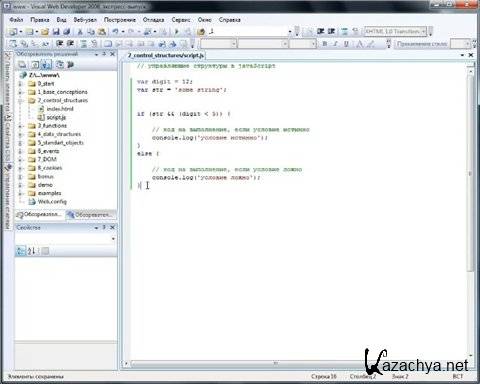Select the 6_events folder

coord(48,151)
